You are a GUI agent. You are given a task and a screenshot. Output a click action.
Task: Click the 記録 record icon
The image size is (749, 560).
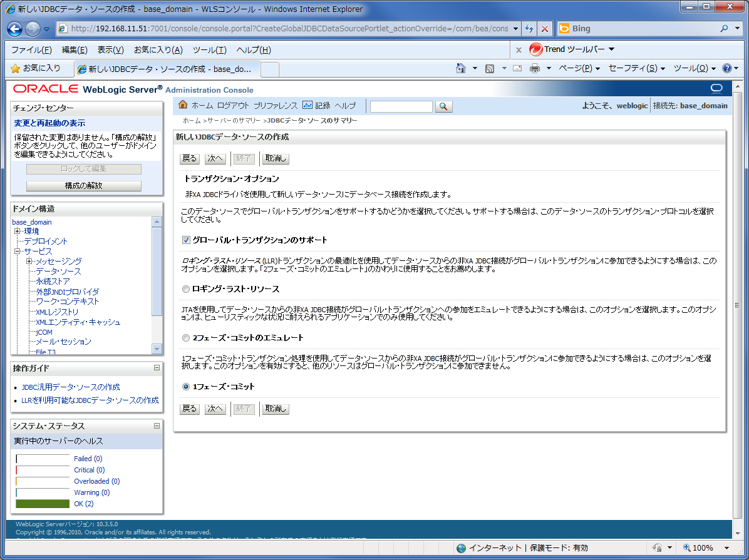(307, 105)
